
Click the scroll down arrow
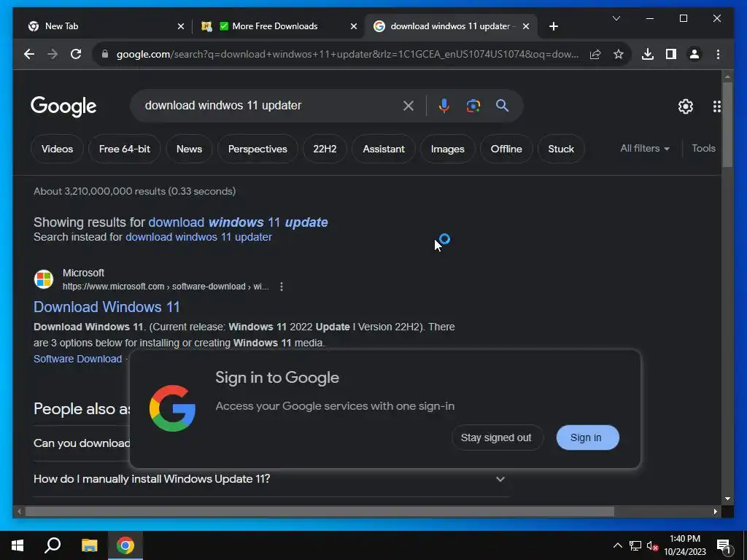pos(727,499)
